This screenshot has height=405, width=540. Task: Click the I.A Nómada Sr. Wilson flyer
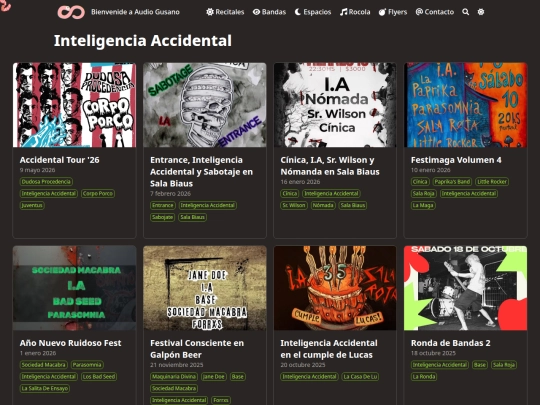point(335,105)
